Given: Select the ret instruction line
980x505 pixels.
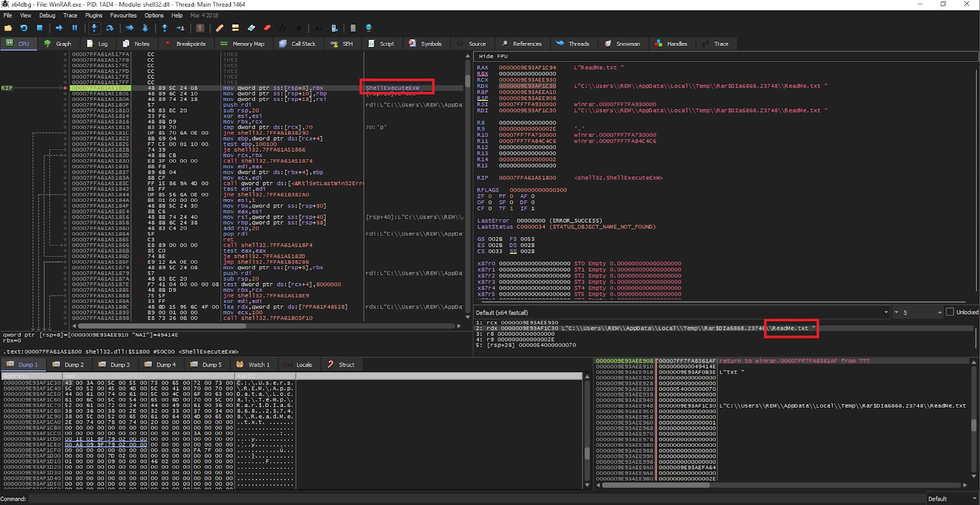Looking at the screenshot, I should pos(228,239).
